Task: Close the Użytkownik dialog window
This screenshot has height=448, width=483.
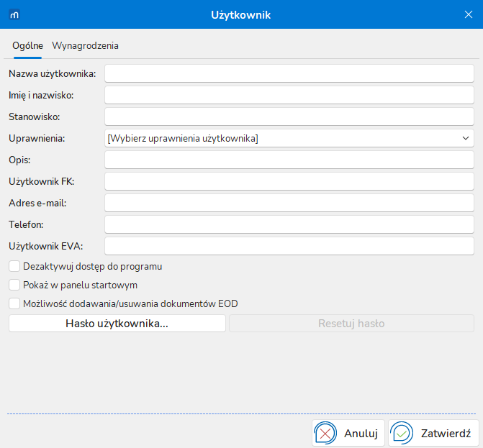Action: pos(468,14)
